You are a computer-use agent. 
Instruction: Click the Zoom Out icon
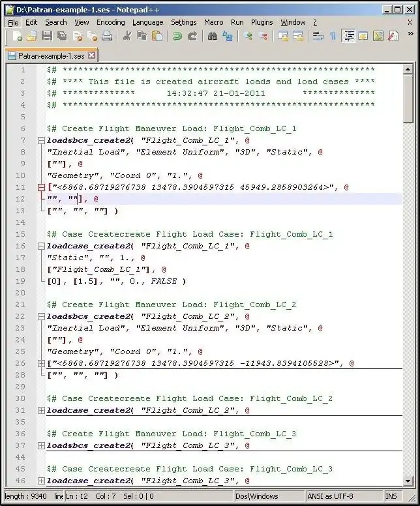(x=263, y=36)
